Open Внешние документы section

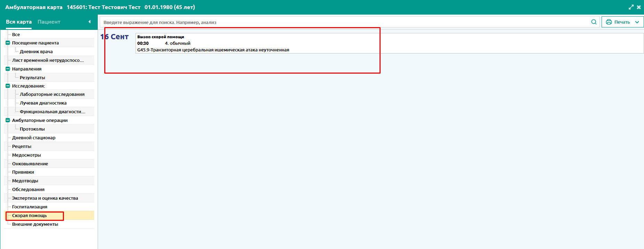click(x=35, y=224)
